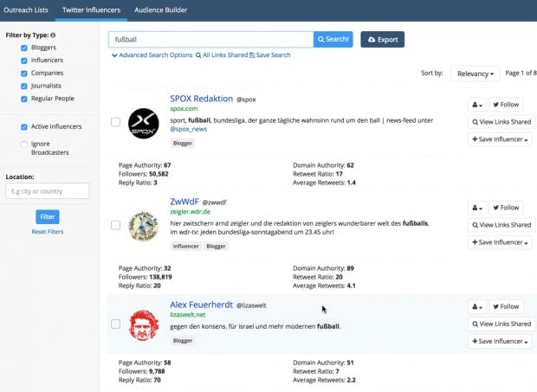Screen dimensions: 537x392
Task: Run the search with Search! button
Action: (333, 39)
